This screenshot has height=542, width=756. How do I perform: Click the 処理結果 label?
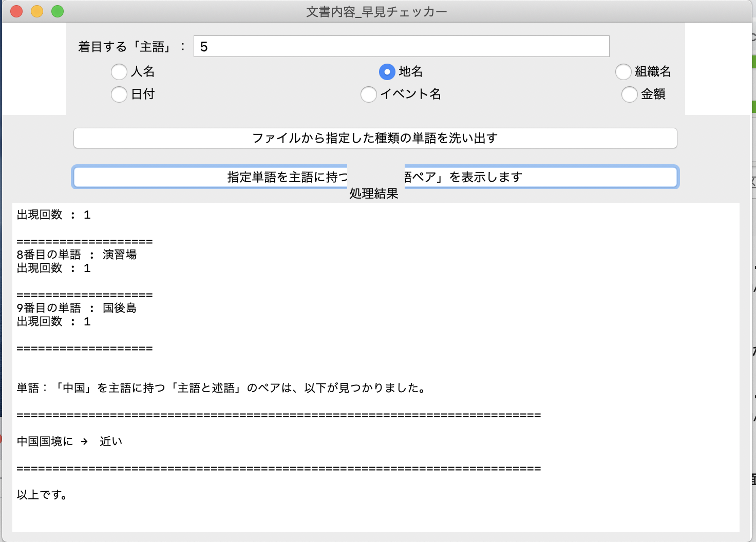tap(373, 195)
